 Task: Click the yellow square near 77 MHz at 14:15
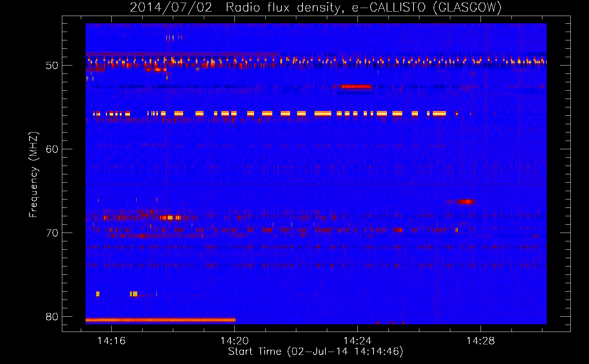pyautogui.click(x=98, y=294)
